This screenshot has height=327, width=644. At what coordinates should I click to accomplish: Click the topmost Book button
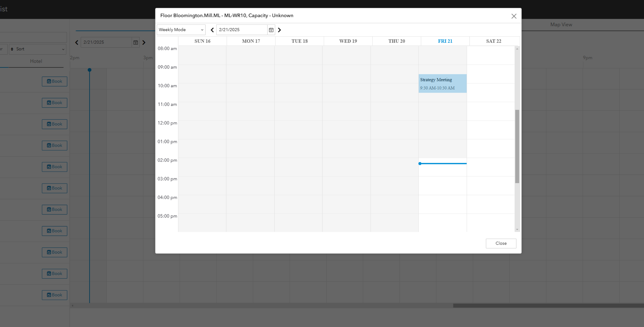click(x=55, y=81)
